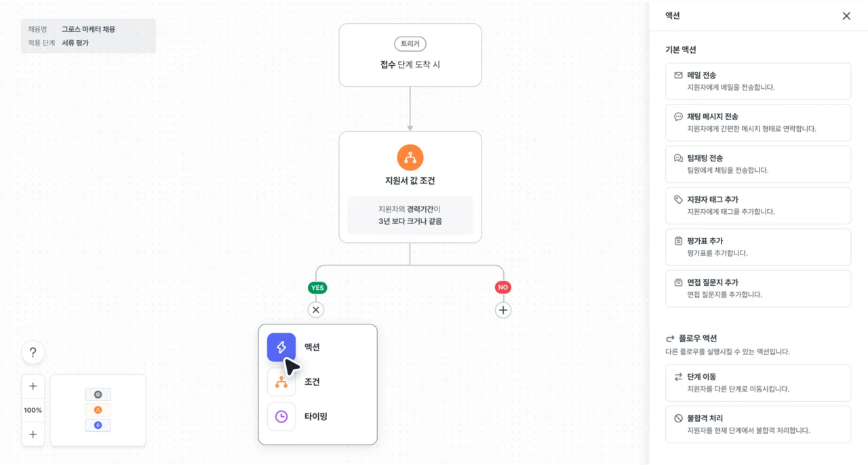Click the orange 지원서 값 조건 node icon
This screenshot has height=465, width=868.
pyautogui.click(x=410, y=157)
